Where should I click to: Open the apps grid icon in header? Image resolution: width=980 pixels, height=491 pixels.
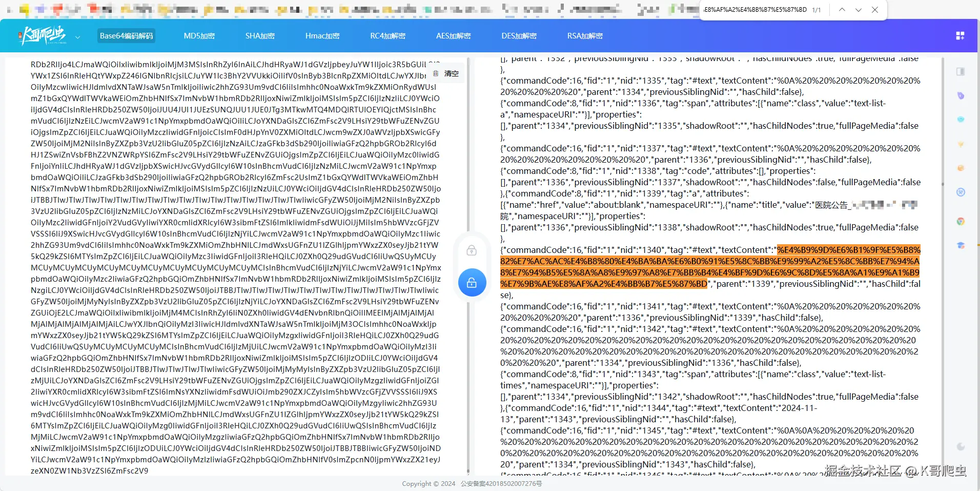point(960,35)
